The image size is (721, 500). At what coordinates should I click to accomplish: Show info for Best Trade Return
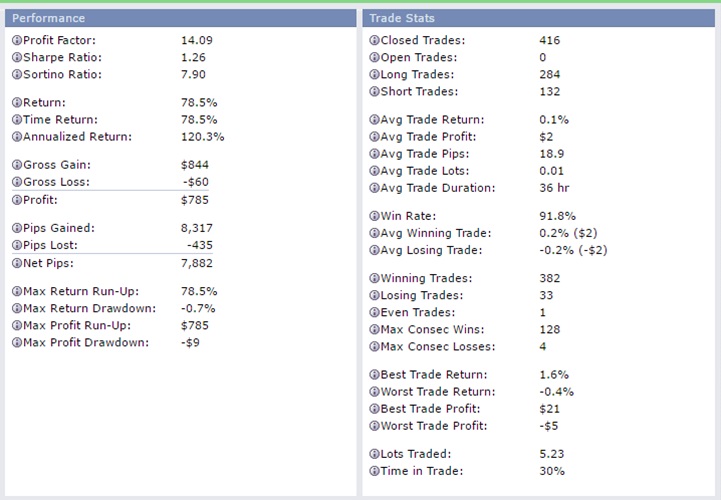point(374,375)
